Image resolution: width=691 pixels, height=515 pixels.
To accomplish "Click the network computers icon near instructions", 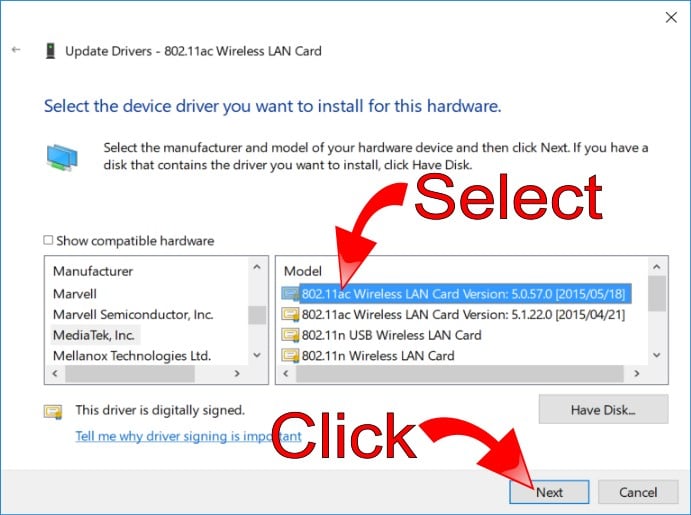I will (62, 157).
